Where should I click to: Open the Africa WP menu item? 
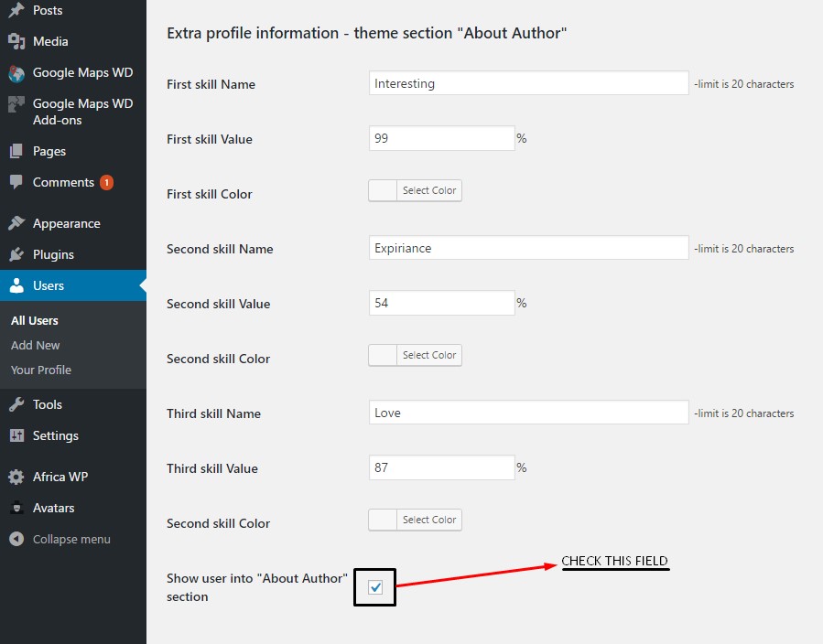tap(60, 477)
